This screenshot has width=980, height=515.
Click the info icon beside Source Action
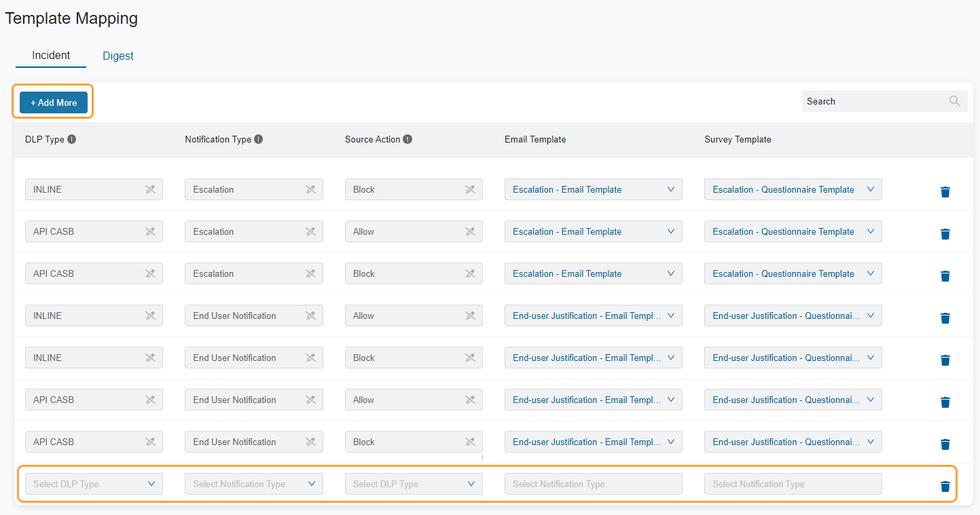[407, 138]
